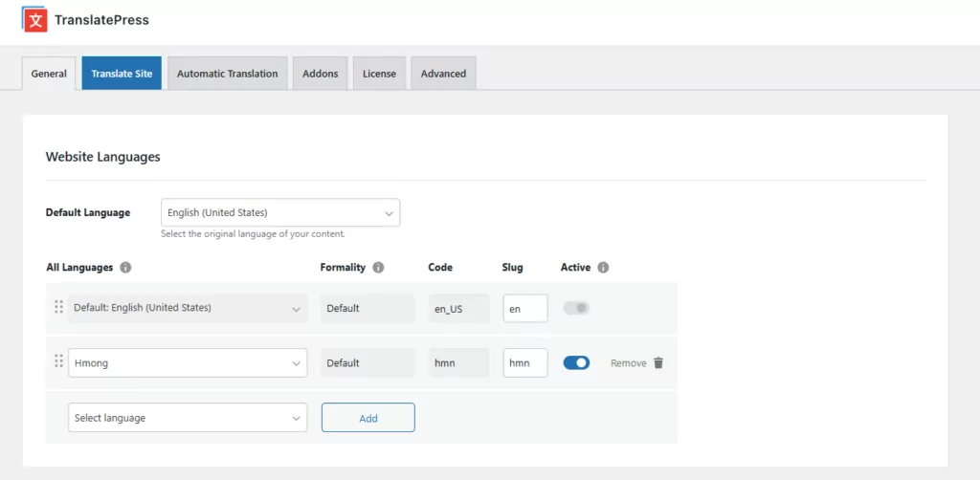
Task: Open the Addons tab
Action: click(x=320, y=73)
